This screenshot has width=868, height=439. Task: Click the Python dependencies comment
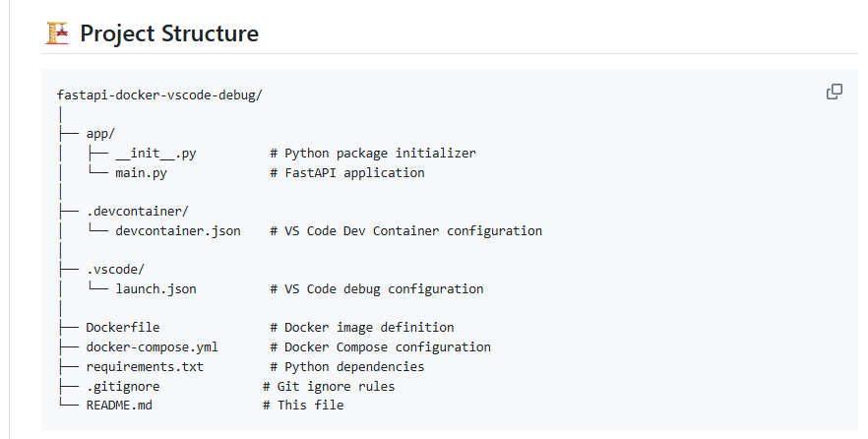tap(347, 366)
